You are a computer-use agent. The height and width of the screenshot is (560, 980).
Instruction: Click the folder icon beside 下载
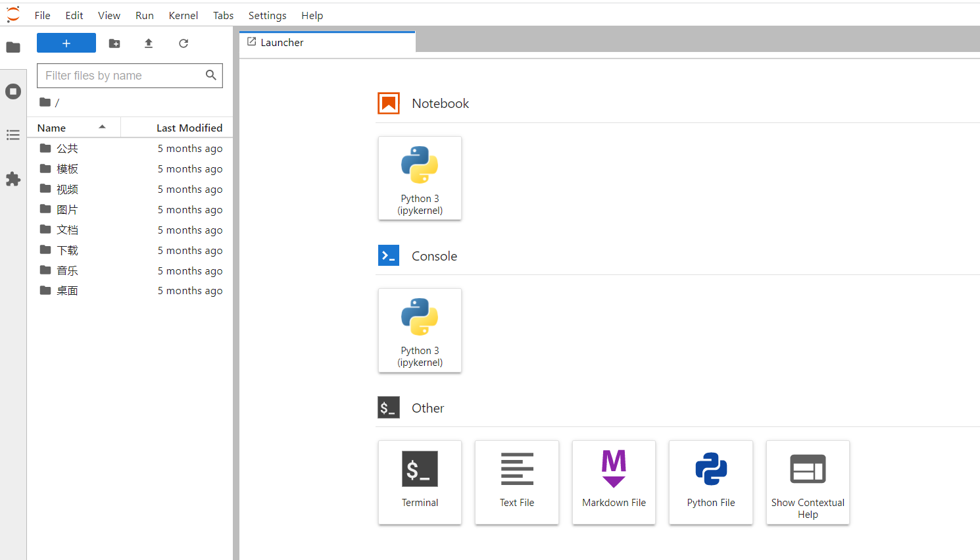pyautogui.click(x=45, y=250)
